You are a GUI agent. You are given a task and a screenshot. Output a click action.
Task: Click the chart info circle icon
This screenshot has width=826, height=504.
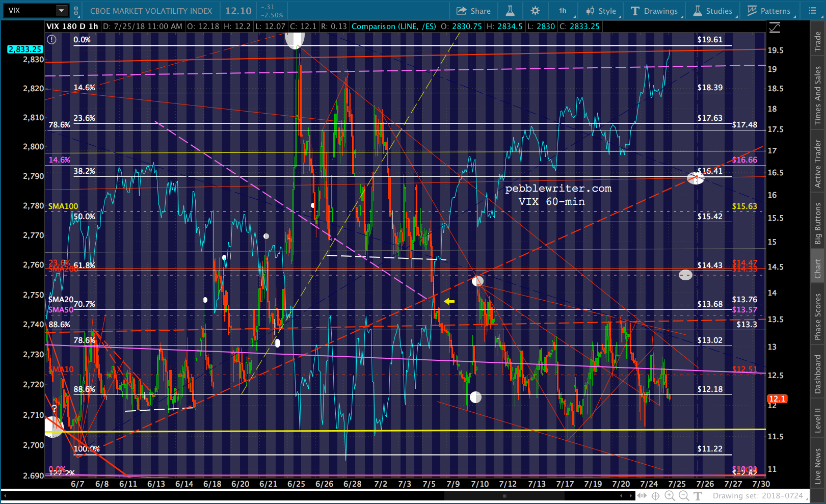point(51,40)
